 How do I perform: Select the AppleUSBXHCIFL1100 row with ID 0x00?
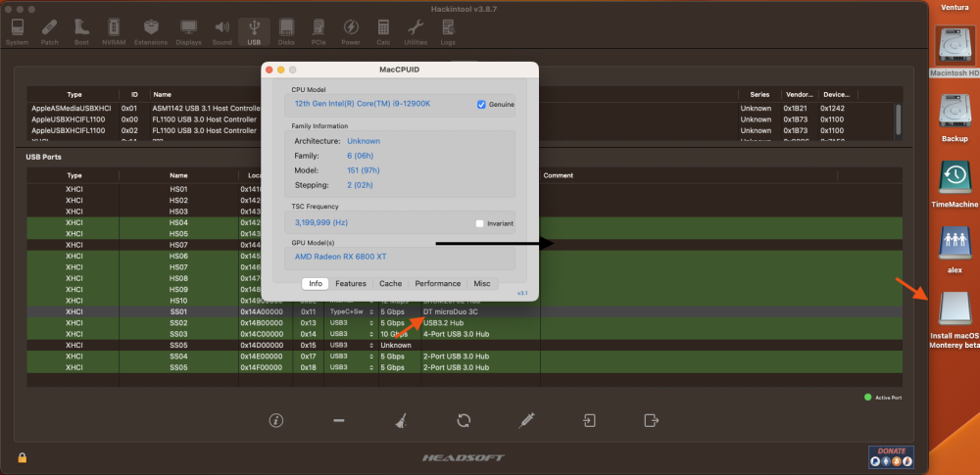coord(461,119)
